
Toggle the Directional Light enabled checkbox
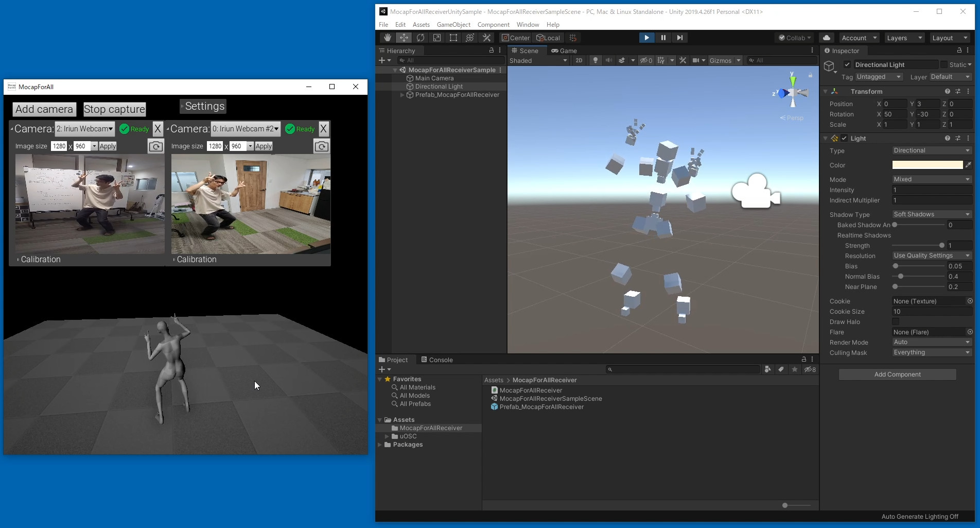tap(847, 64)
